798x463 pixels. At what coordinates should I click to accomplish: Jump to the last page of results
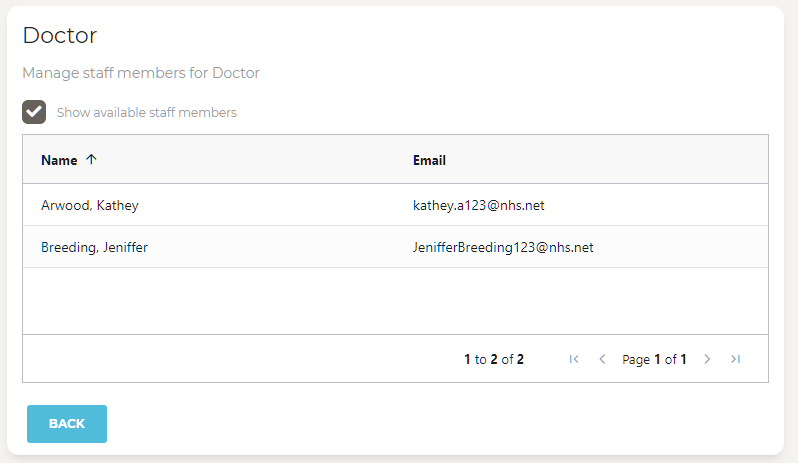pos(735,359)
